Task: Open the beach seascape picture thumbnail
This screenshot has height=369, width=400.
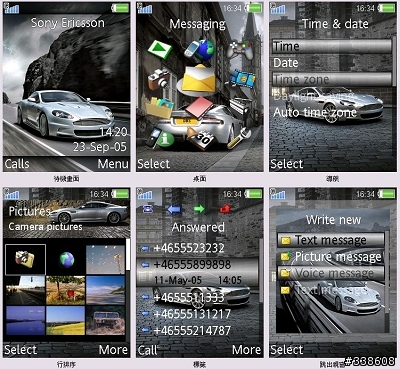Action: (x=105, y=290)
